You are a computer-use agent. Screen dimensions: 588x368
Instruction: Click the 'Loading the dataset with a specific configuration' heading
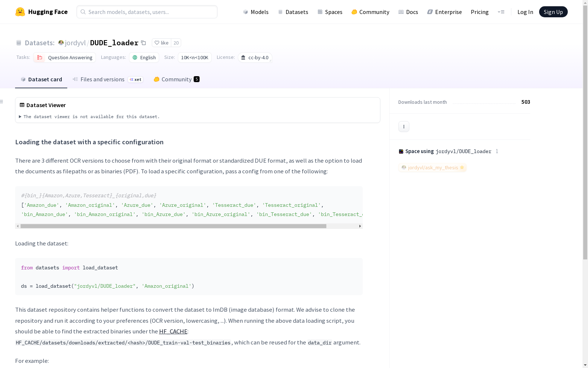(x=89, y=142)
